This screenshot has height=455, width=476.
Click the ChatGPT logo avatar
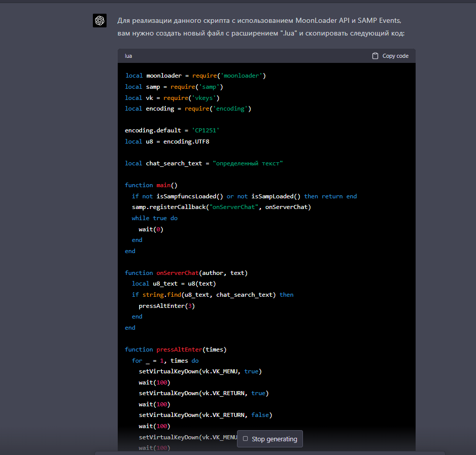[99, 20]
